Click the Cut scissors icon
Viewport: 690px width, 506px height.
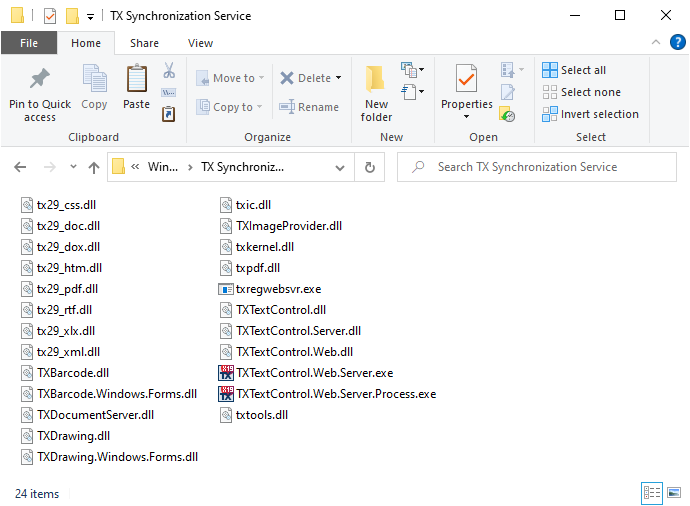point(169,70)
